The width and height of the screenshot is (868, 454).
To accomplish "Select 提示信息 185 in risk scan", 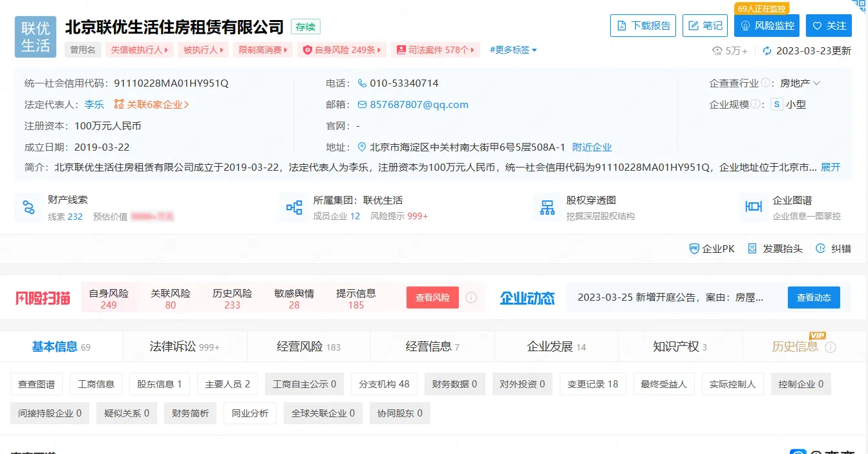I will [356, 298].
